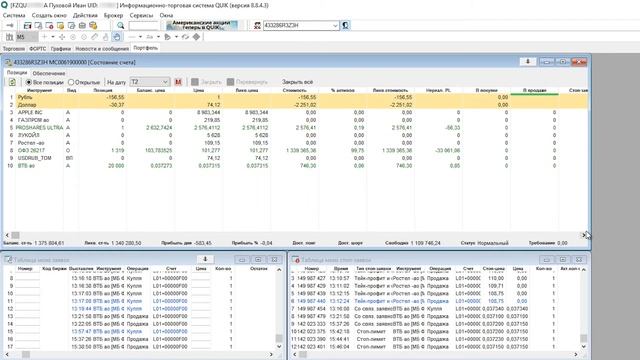Expand the dropdown arrow next to crosshair tool

click(x=53, y=37)
